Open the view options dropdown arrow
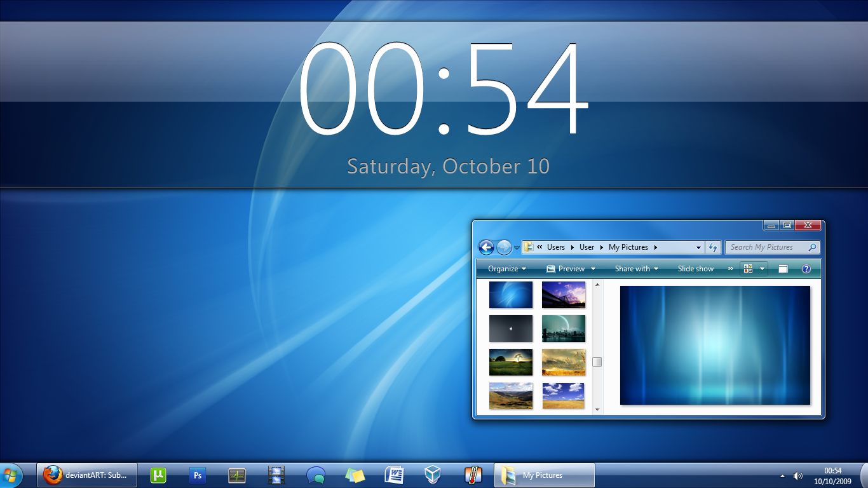This screenshot has height=488, width=868. coord(762,269)
